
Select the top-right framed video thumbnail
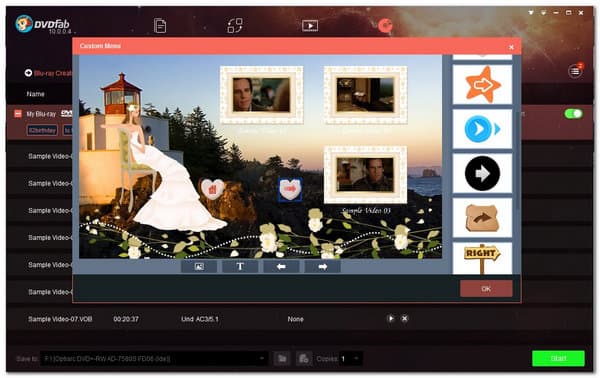click(x=365, y=95)
